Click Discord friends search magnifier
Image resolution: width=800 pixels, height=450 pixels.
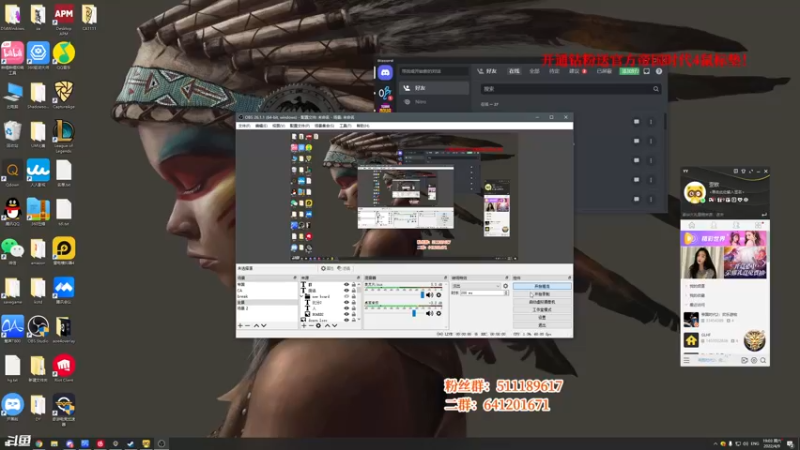coord(656,89)
